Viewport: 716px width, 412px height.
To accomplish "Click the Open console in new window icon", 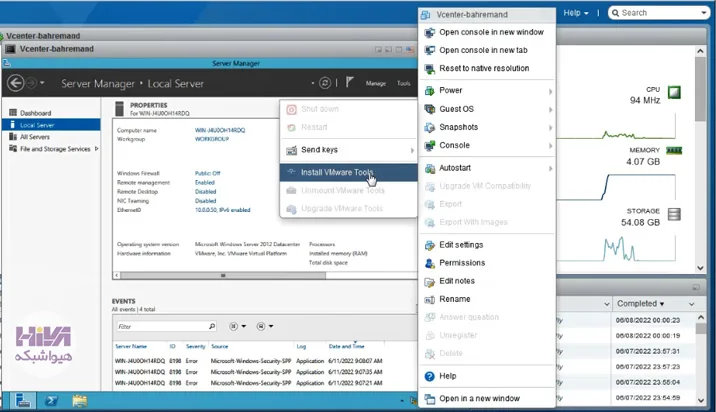I will point(429,32).
